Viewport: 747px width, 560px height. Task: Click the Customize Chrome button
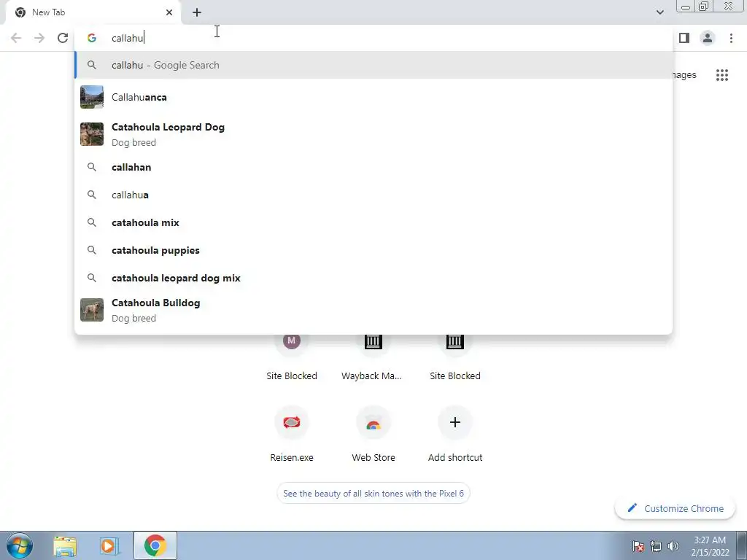coord(675,508)
